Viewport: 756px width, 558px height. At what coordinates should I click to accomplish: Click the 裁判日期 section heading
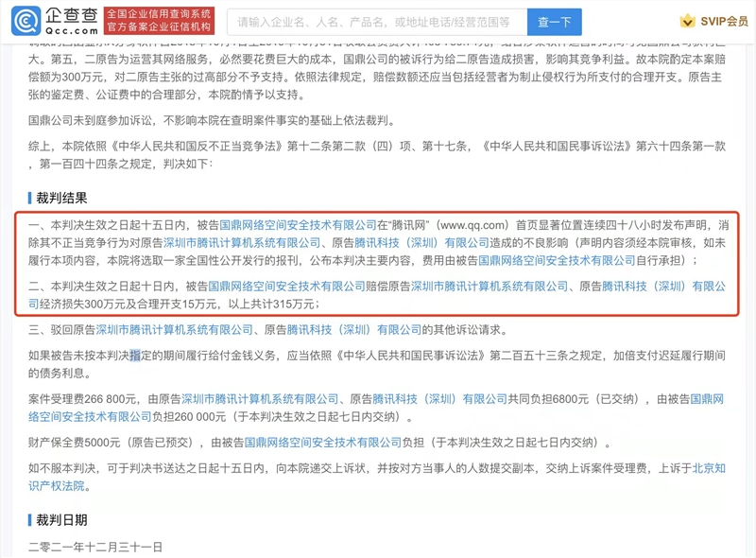tap(62, 519)
